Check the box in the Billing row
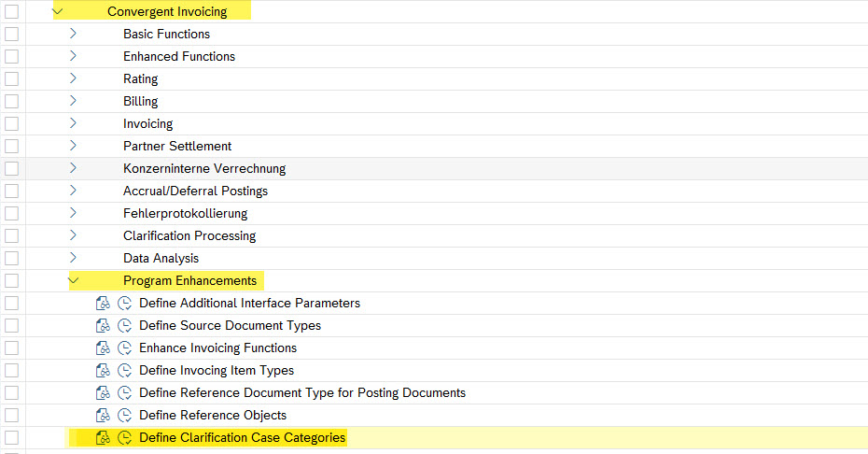Image resolution: width=868 pixels, height=454 pixels. (11, 101)
